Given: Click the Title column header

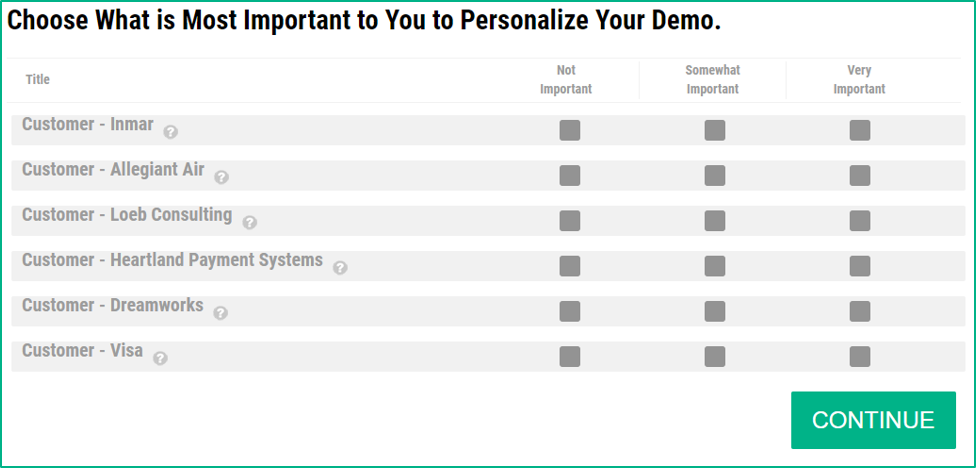Looking at the screenshot, I should (x=37, y=80).
